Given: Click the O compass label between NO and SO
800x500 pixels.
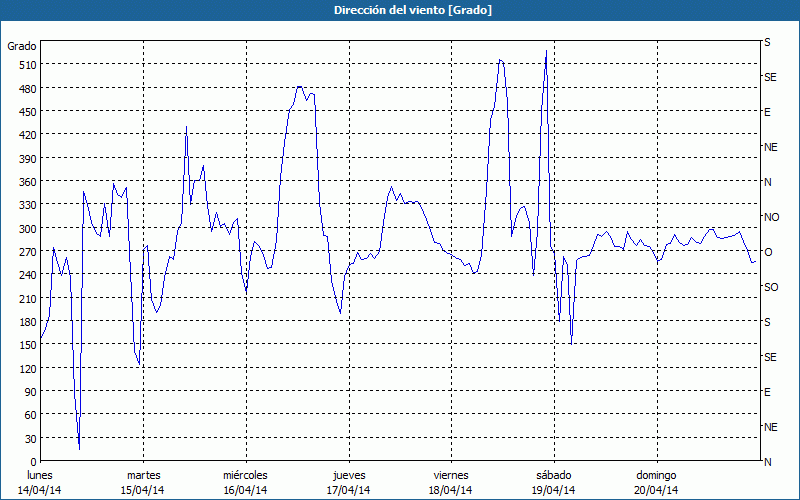Looking at the screenshot, I should coord(768,252).
